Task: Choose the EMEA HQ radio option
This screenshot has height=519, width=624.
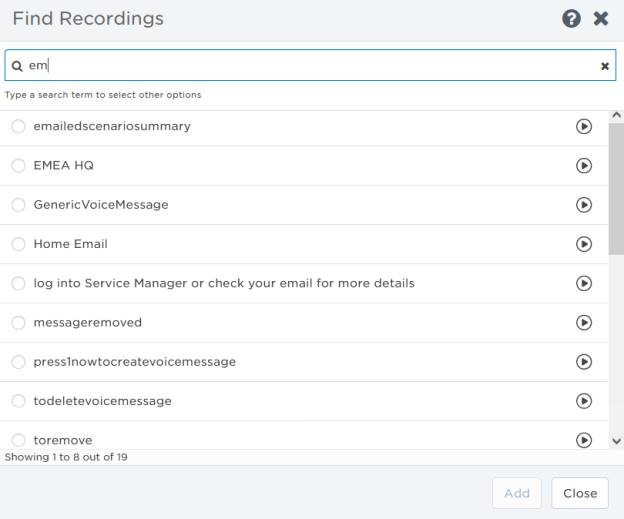Action: 18,166
